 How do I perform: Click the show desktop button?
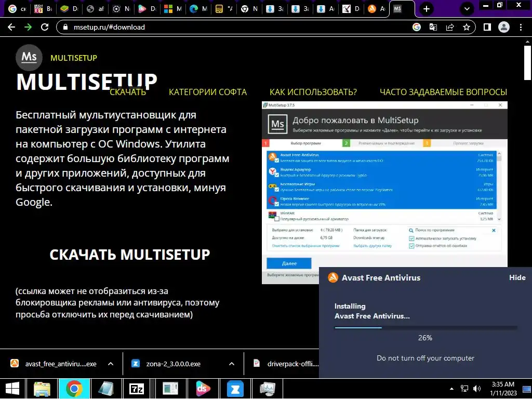527,389
